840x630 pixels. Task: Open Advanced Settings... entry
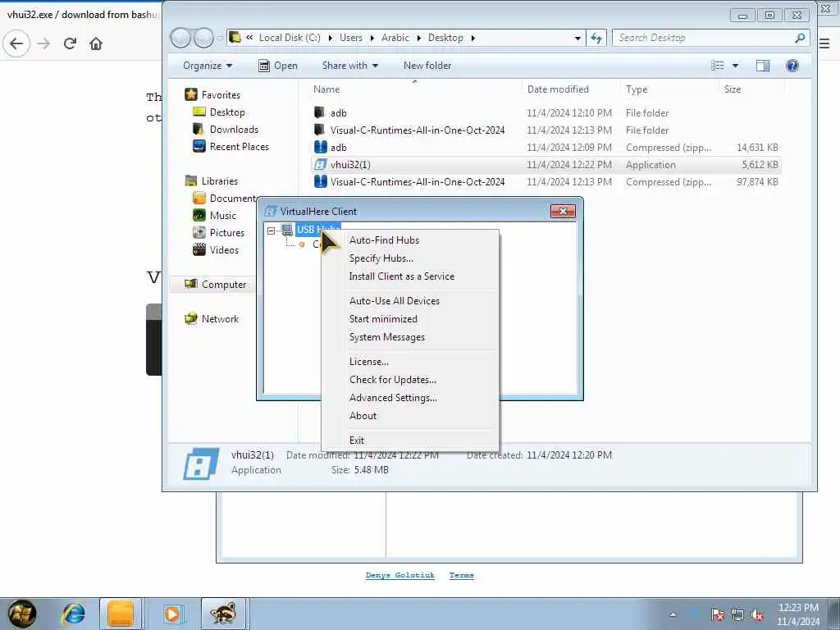(393, 398)
